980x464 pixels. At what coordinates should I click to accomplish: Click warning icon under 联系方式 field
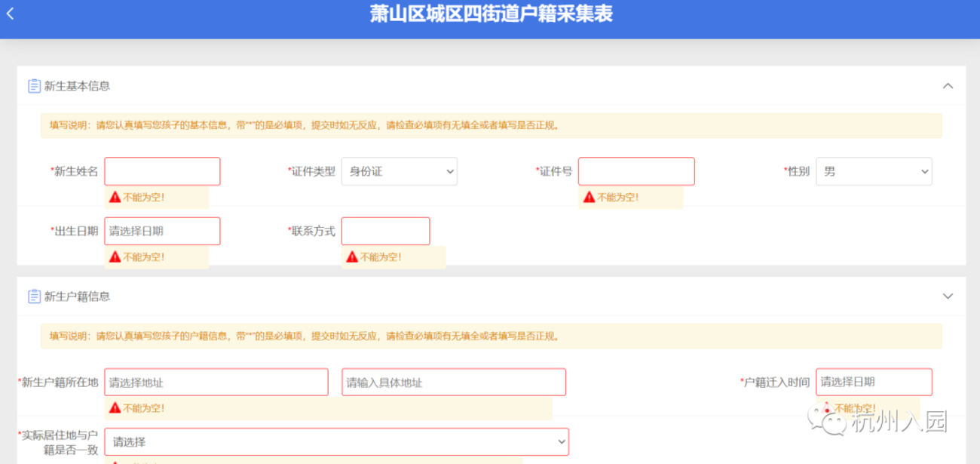352,257
